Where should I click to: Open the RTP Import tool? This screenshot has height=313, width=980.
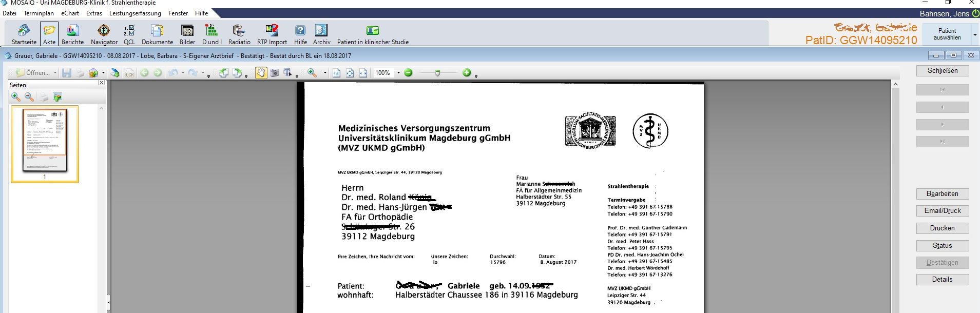pos(272,34)
